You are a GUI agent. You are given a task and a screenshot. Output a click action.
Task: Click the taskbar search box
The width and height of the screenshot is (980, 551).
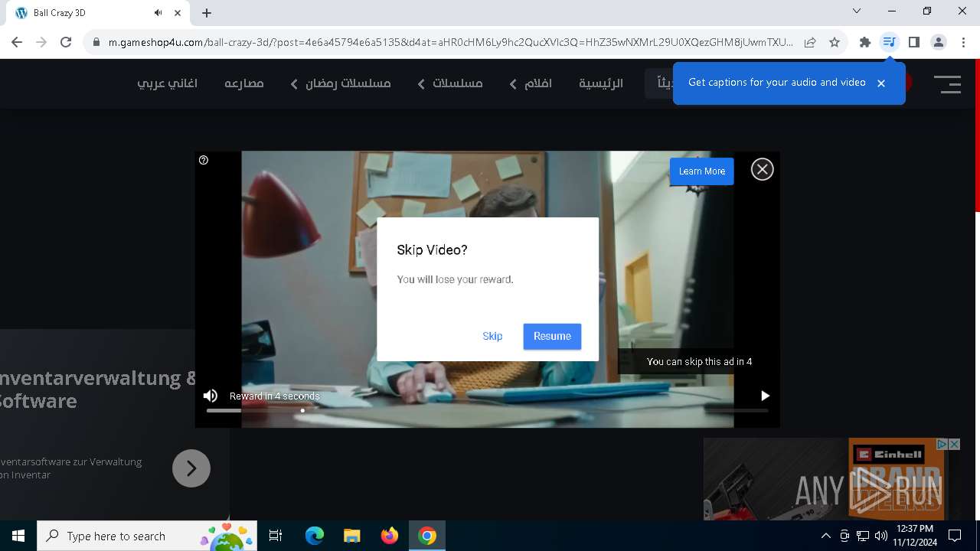(146, 536)
